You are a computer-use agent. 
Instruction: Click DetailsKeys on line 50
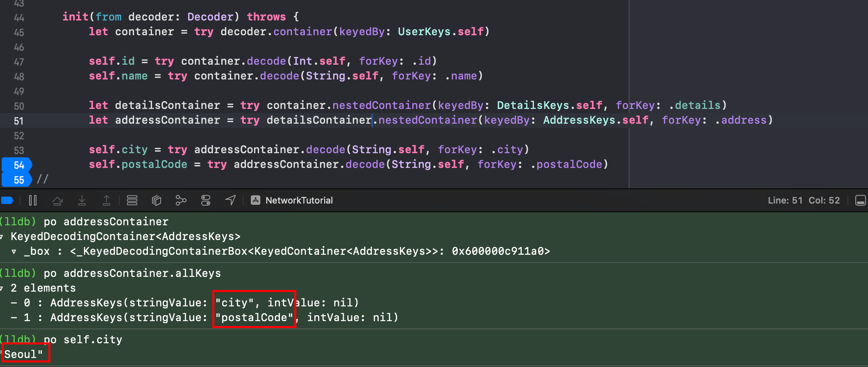tap(533, 105)
